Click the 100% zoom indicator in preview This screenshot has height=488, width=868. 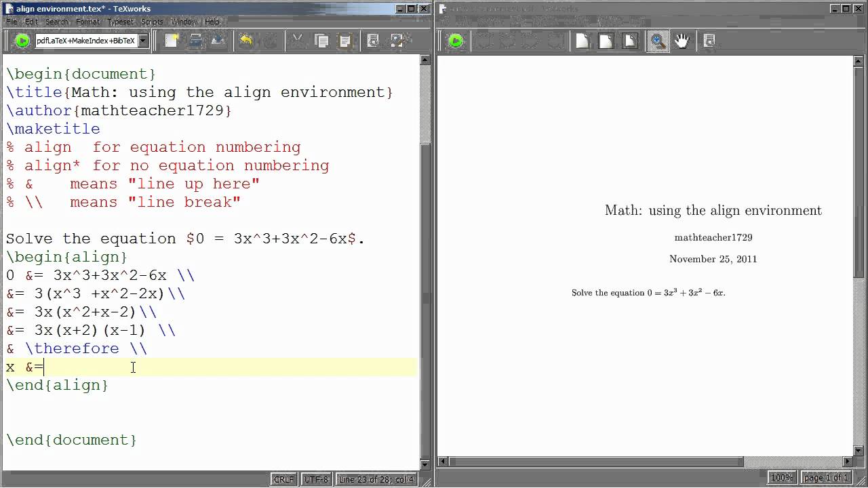click(x=782, y=478)
